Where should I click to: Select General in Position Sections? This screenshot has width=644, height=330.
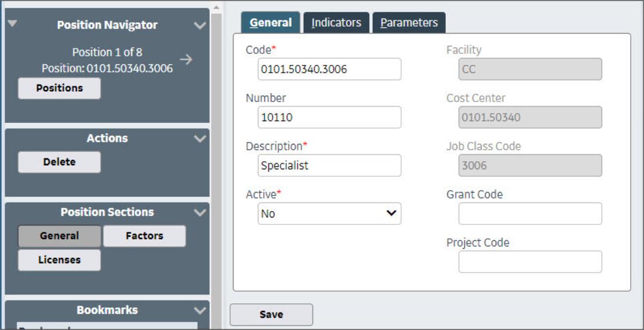pyautogui.click(x=59, y=236)
